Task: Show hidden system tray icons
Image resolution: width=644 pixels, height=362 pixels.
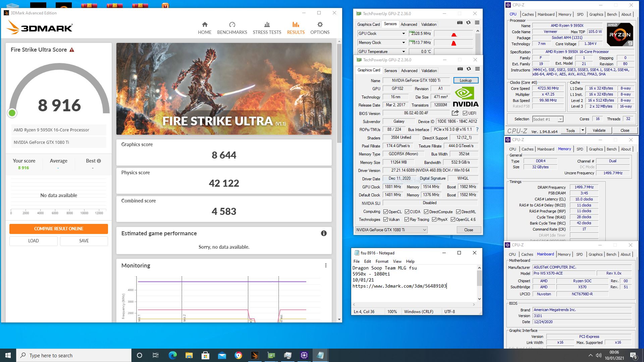Action: pyautogui.click(x=590, y=355)
